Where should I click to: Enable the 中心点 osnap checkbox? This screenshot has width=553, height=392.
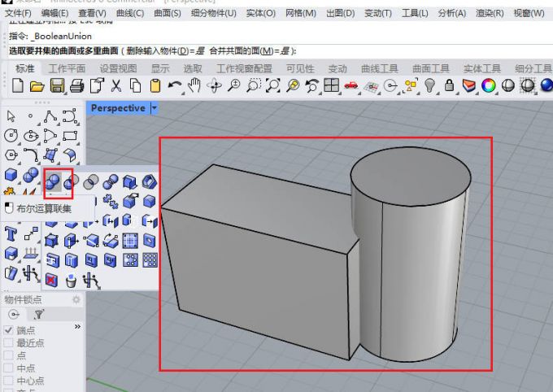click(x=8, y=381)
